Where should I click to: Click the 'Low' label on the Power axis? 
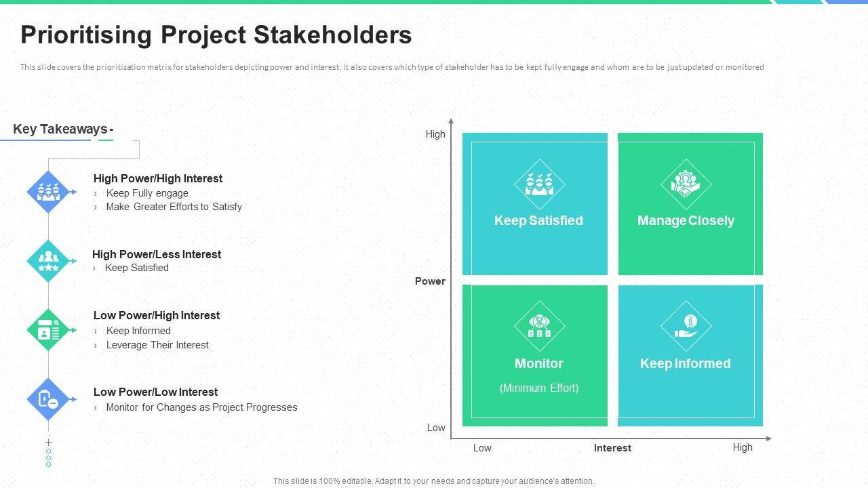pos(436,428)
